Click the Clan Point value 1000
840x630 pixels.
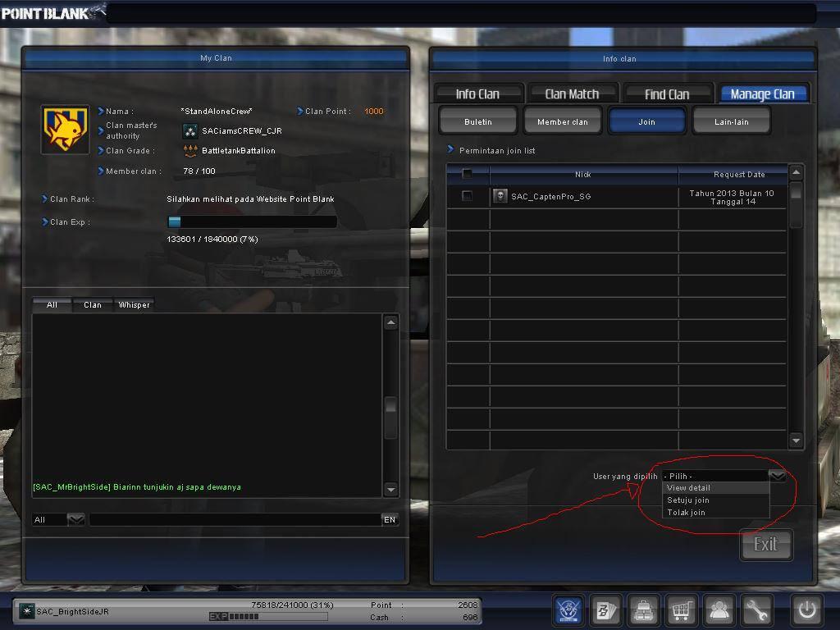tap(374, 111)
